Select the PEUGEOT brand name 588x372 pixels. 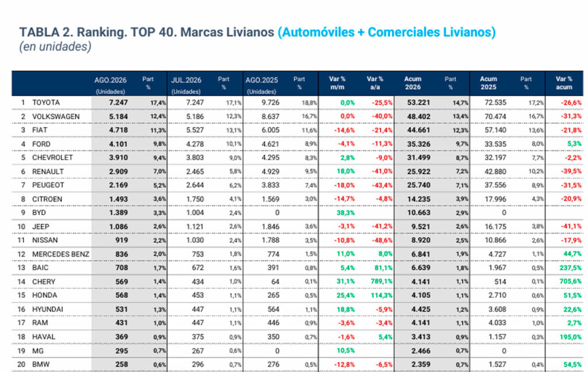pyautogui.click(x=48, y=185)
